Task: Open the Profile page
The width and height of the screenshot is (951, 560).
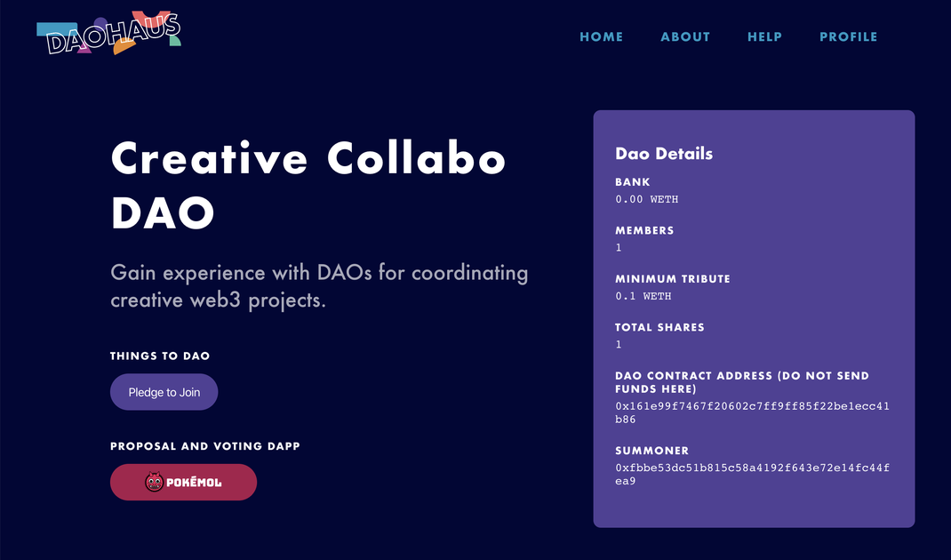Action: click(x=848, y=37)
